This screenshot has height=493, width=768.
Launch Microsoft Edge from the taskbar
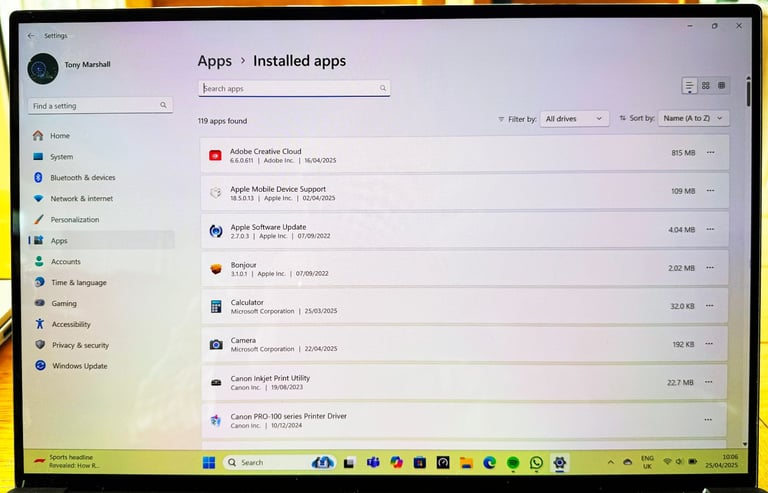coord(489,462)
